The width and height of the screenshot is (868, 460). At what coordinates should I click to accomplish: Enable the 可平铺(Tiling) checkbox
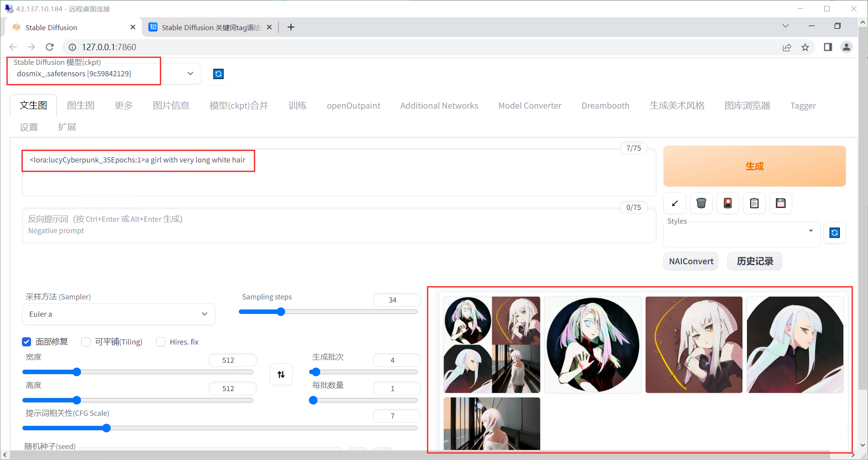click(x=86, y=342)
